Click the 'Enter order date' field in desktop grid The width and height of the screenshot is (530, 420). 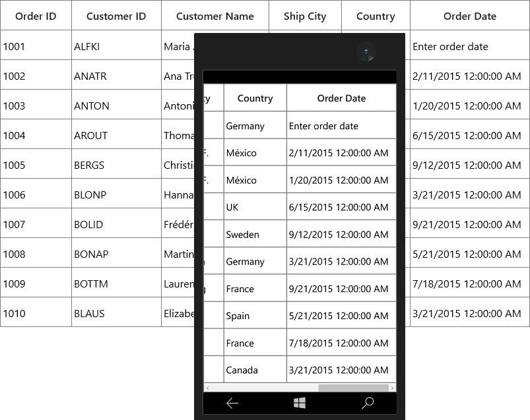[x=470, y=45]
